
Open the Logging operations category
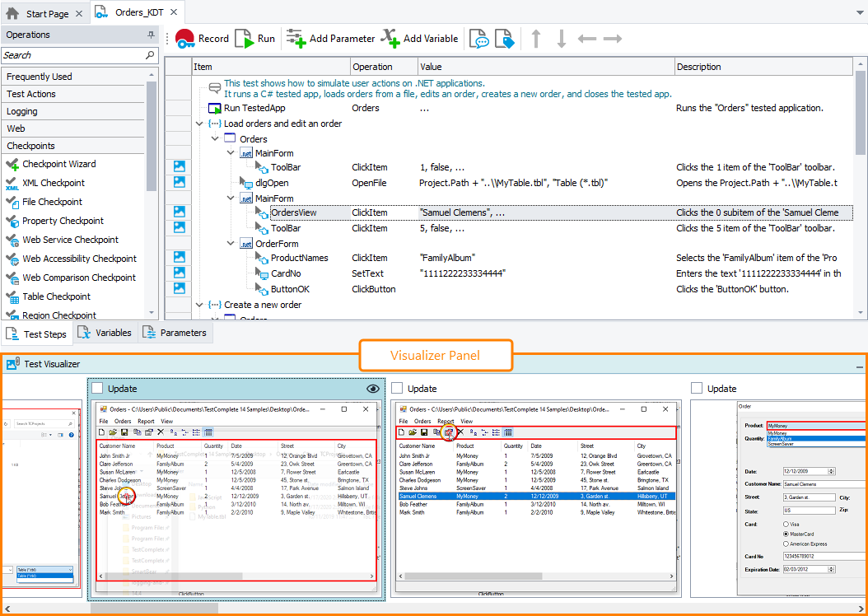(x=22, y=111)
